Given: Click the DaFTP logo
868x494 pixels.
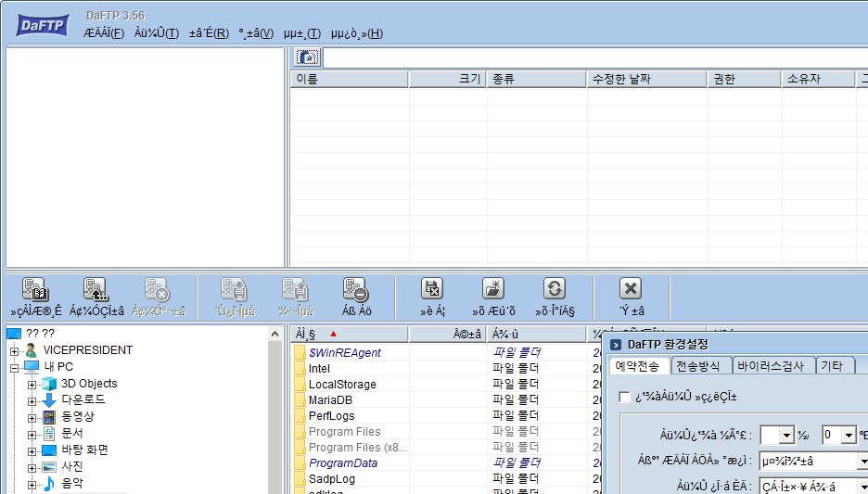Looking at the screenshot, I should (43, 25).
